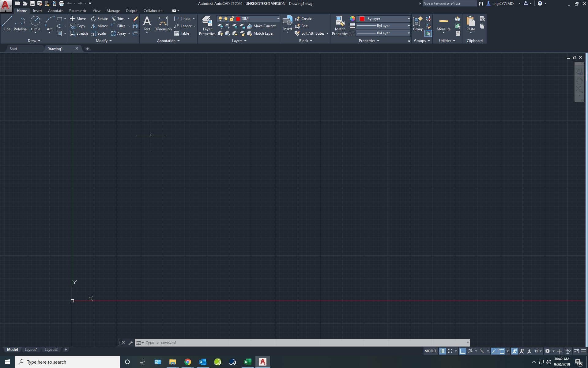Image resolution: width=588 pixels, height=368 pixels.
Task: Open the Output menu
Action: [132, 10]
